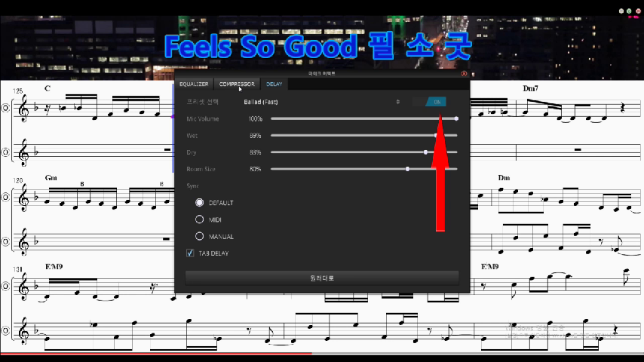Open the COMPRESSOR tab
644x362 pixels.
[237, 84]
